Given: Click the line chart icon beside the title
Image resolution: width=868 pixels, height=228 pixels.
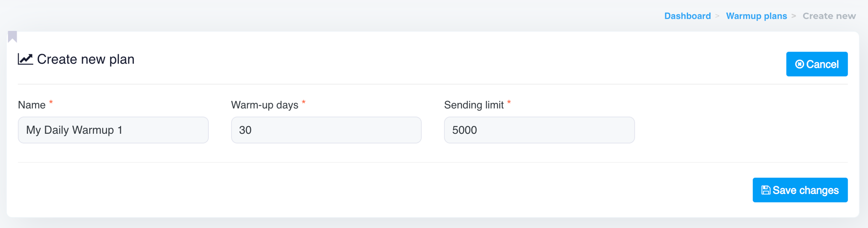Looking at the screenshot, I should coord(25,59).
